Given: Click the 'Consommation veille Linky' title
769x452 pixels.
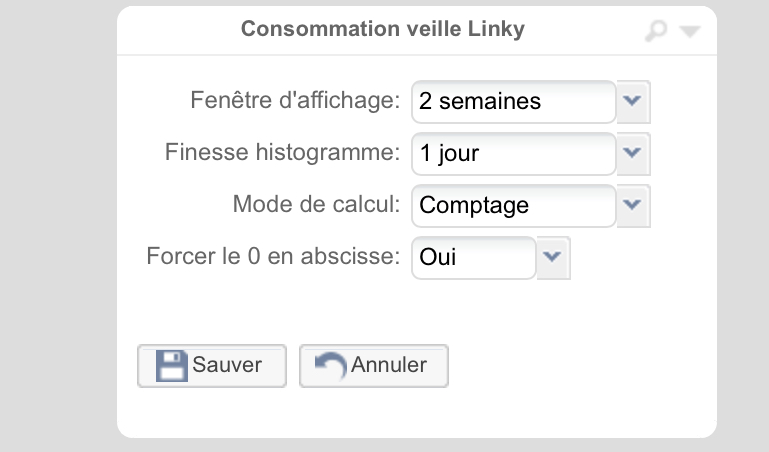Looking at the screenshot, I should (383, 29).
